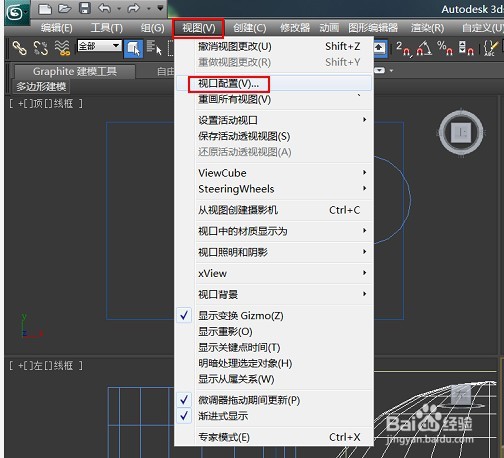This screenshot has width=504, height=458.
Task: Expand ViewCube submenu
Action: pyautogui.click(x=273, y=173)
